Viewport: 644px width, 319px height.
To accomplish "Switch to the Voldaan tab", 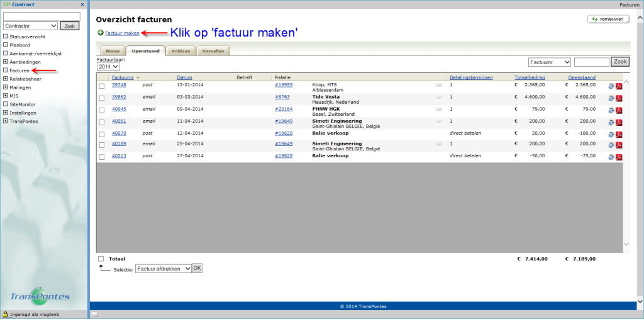I will tap(181, 50).
